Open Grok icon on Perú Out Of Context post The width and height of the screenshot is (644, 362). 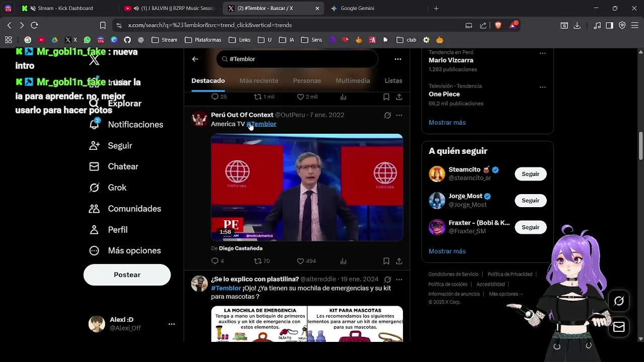(387, 115)
